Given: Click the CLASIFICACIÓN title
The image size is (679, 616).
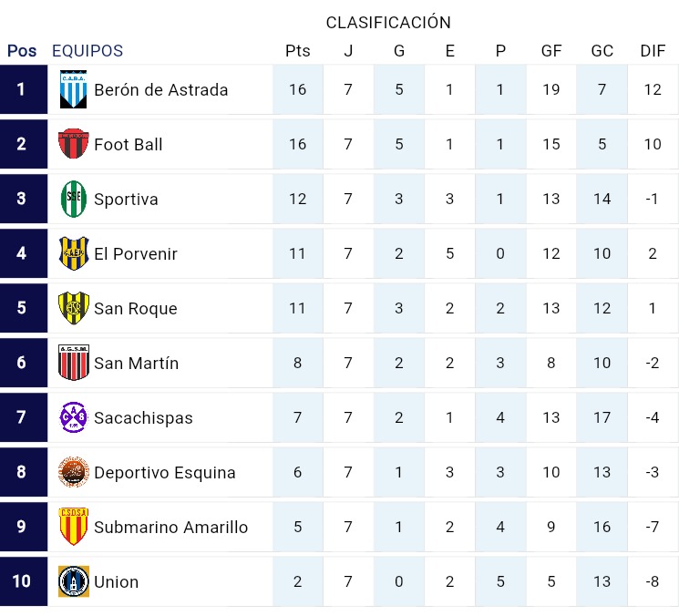Looking at the screenshot, I should tap(388, 22).
